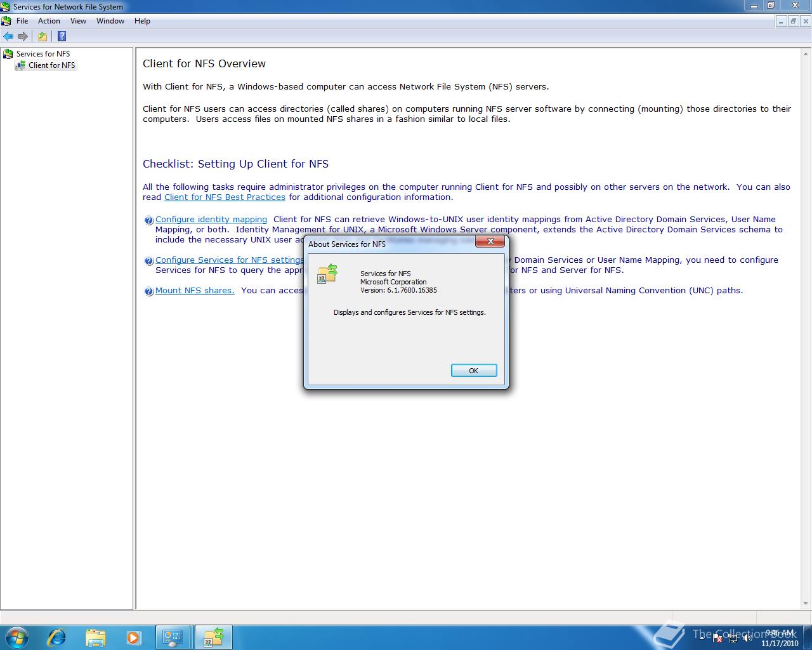Click the Help question-mark toolbar icon
812x650 pixels.
62,36
